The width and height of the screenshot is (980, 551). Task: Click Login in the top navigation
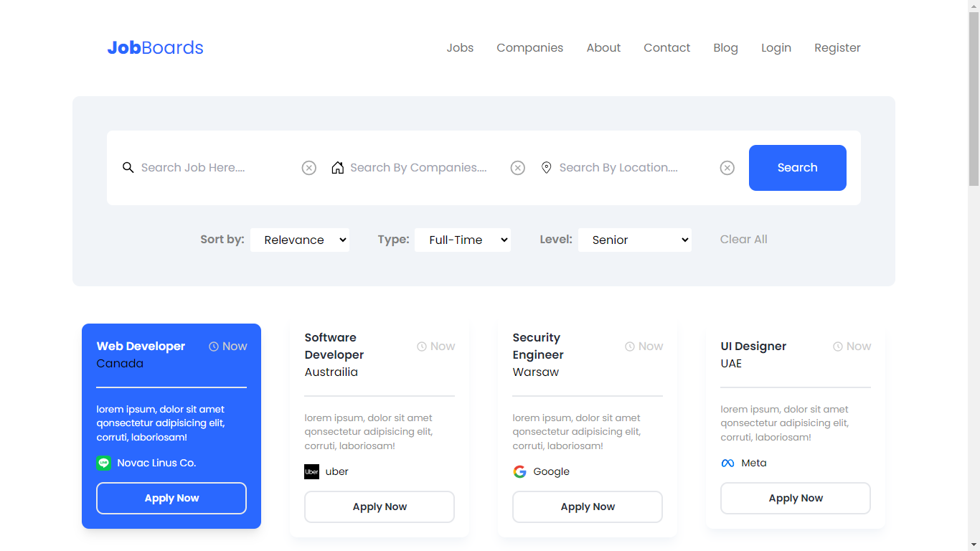click(x=776, y=48)
